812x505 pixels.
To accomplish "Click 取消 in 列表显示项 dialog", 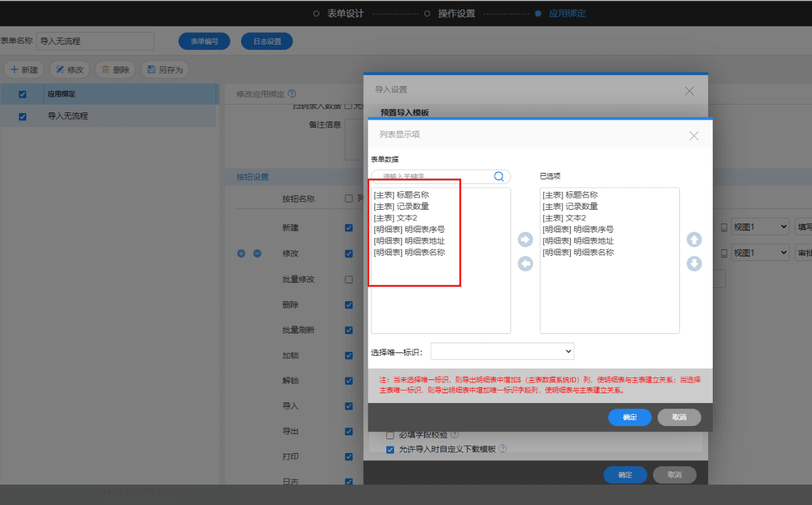I will 679,417.
